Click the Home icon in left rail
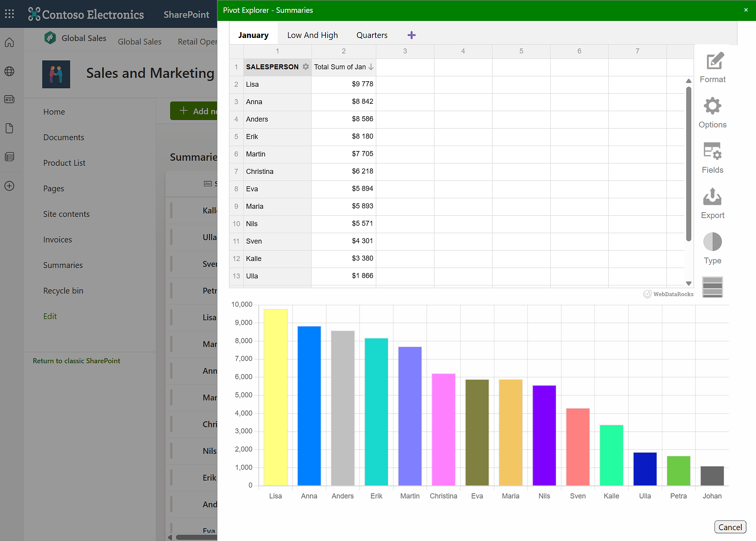Image resolution: width=756 pixels, height=541 pixels. (x=9, y=43)
